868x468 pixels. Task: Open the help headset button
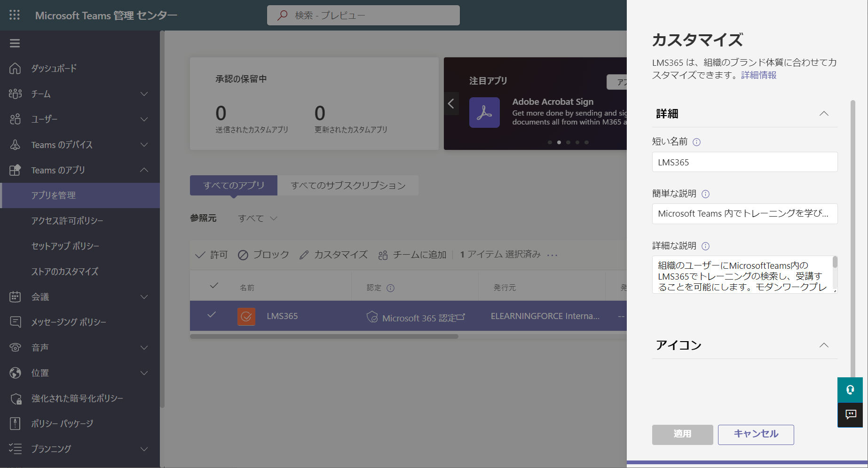850,390
